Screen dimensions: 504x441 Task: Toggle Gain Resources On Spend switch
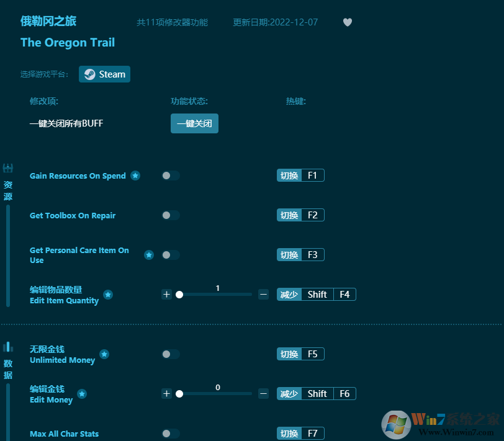coord(171,176)
